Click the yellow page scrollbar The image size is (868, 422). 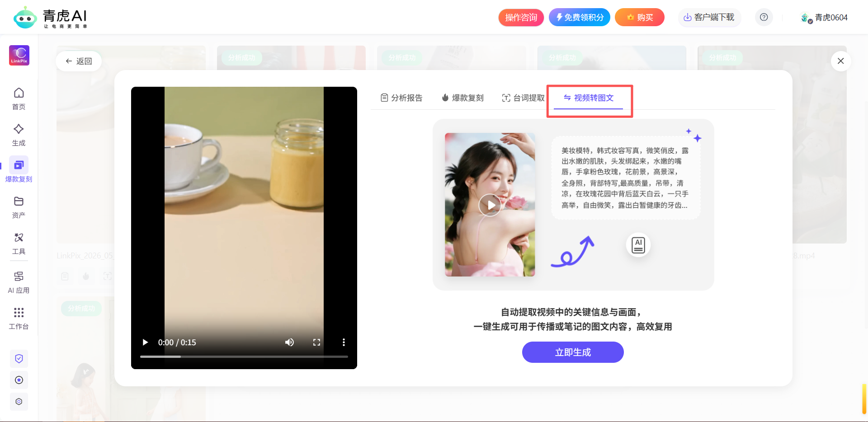click(864, 399)
